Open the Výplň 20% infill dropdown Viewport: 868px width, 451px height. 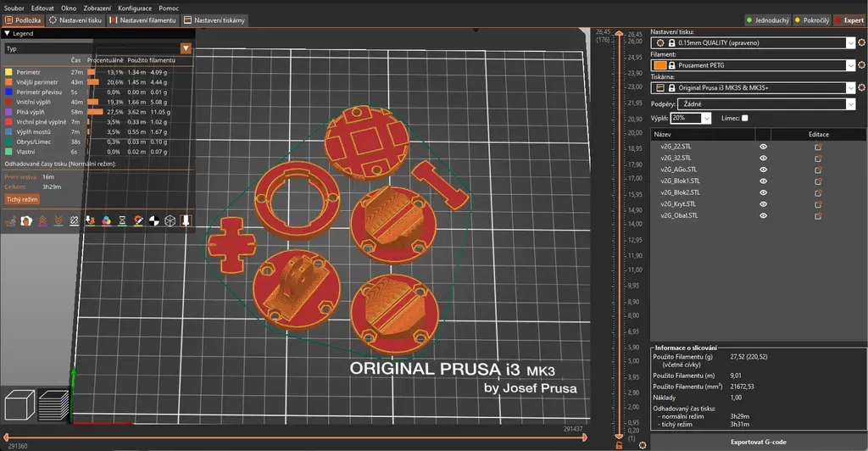[x=690, y=118]
